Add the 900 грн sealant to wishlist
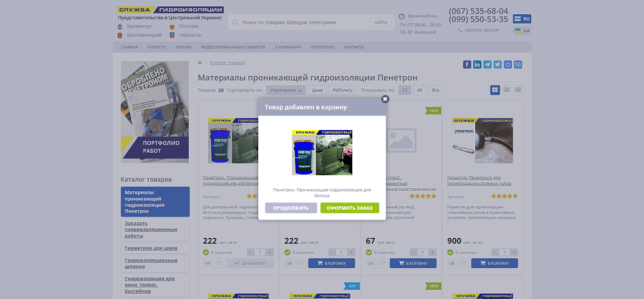The height and width of the screenshot is (299, 644). coord(464,264)
